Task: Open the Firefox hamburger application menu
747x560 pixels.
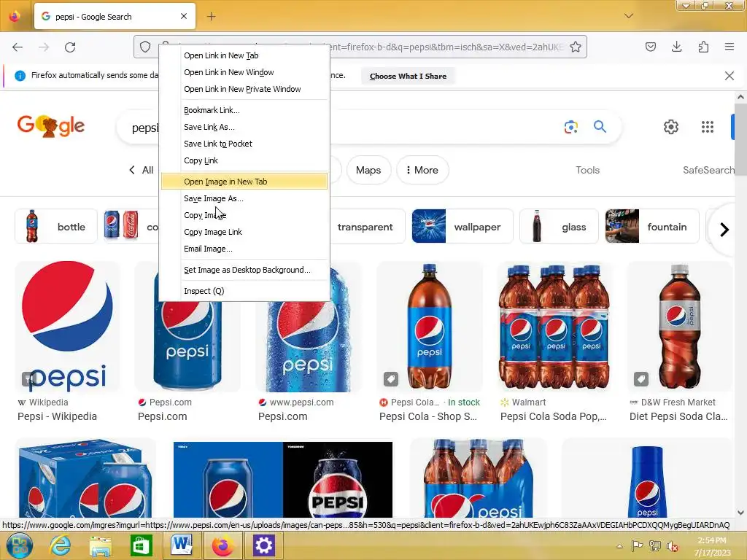Action: (x=729, y=47)
